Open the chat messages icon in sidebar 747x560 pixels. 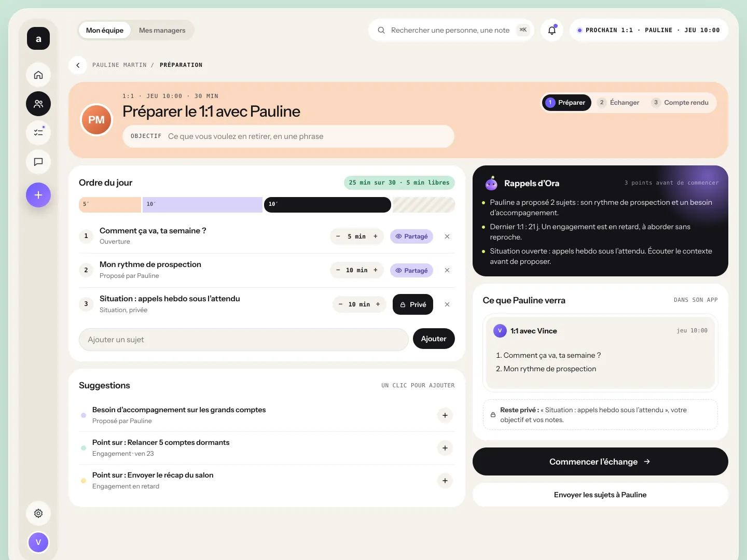click(38, 162)
